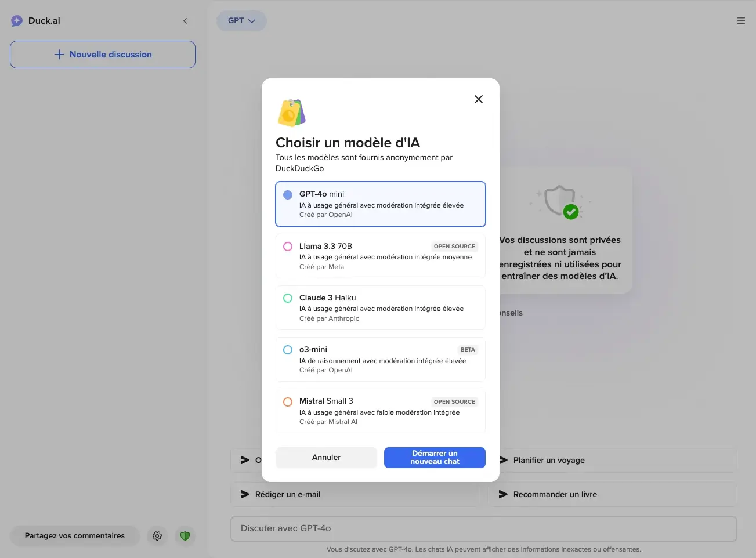The height and width of the screenshot is (558, 756).
Task: Click the arrow icon beside Recommander un livre
Action: click(x=503, y=494)
